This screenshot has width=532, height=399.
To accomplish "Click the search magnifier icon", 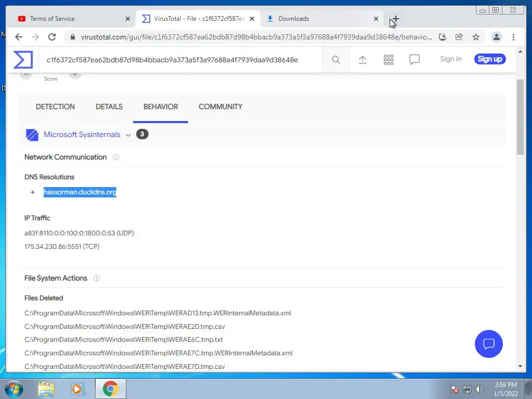I will pyautogui.click(x=336, y=60).
